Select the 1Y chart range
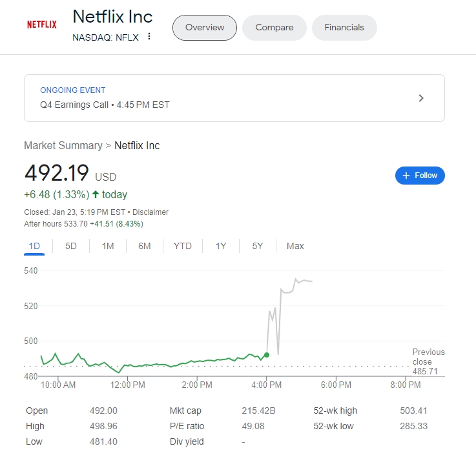The height and width of the screenshot is (455, 476). pyautogui.click(x=221, y=246)
